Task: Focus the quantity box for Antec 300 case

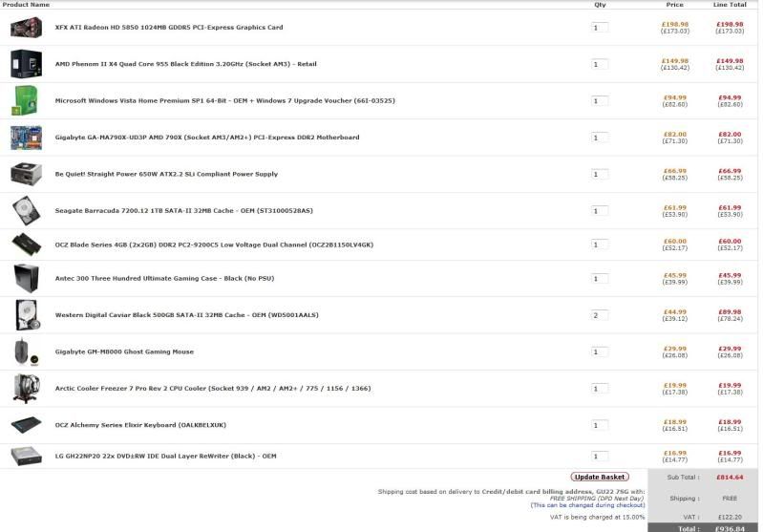Action: click(599, 279)
